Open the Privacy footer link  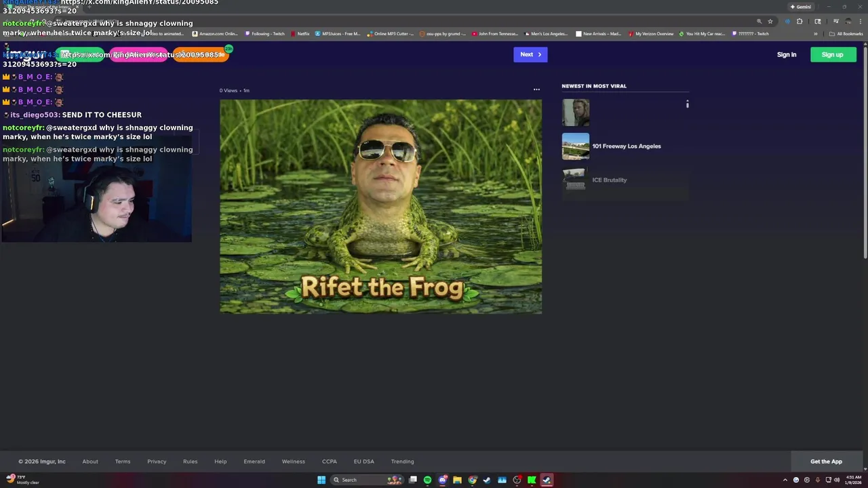click(x=157, y=462)
